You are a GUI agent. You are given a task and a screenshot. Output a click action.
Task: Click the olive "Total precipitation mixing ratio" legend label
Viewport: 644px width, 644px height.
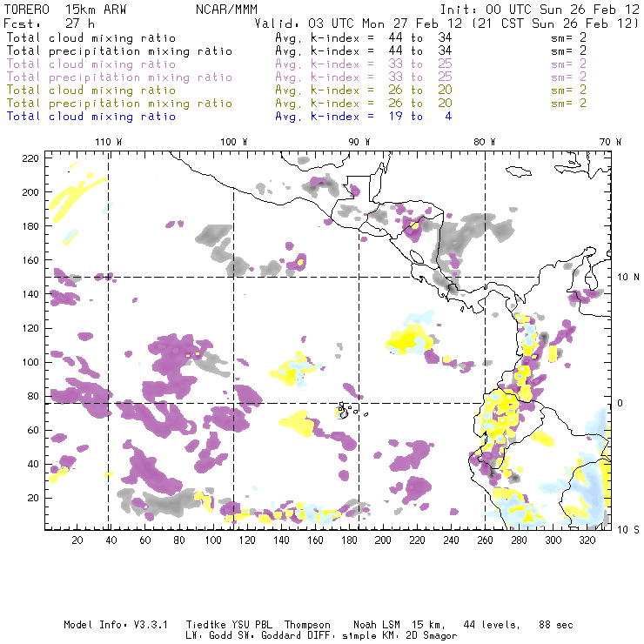[x=119, y=104]
